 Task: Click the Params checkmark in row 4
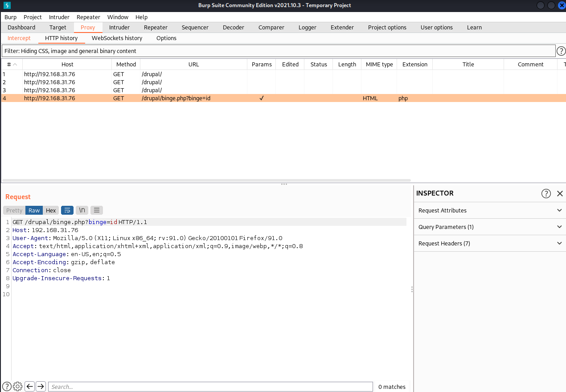pyautogui.click(x=262, y=98)
